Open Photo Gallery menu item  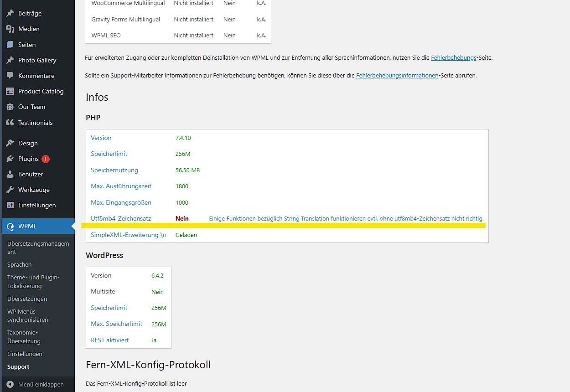point(37,60)
